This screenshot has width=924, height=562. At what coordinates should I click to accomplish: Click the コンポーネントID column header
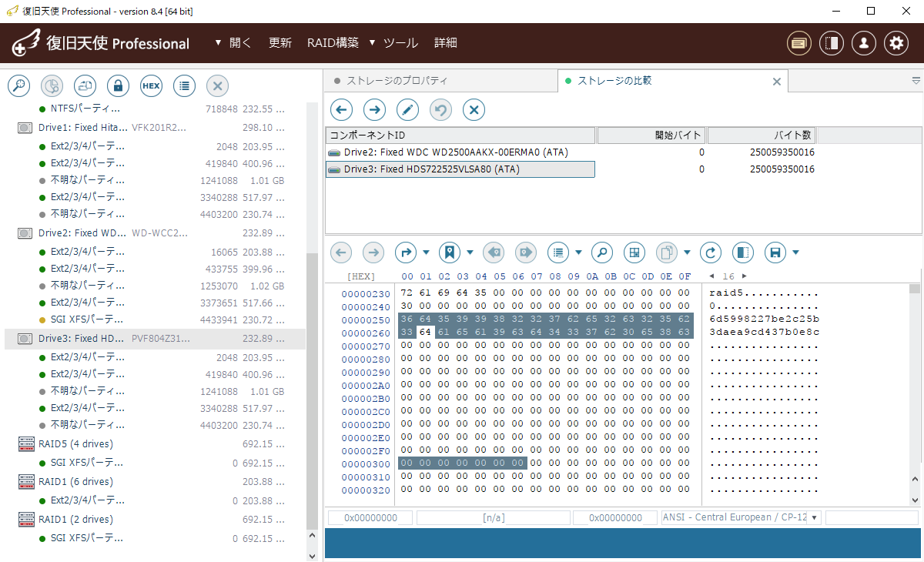point(461,135)
